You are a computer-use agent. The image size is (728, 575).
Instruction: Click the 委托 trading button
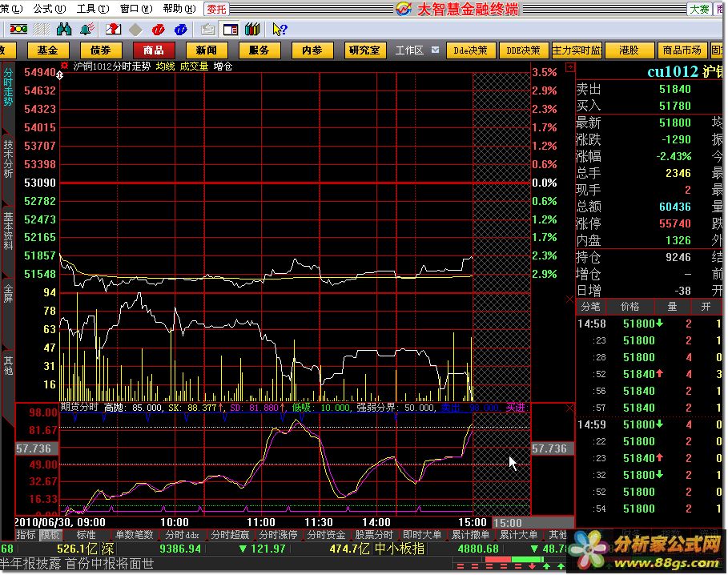(216, 9)
